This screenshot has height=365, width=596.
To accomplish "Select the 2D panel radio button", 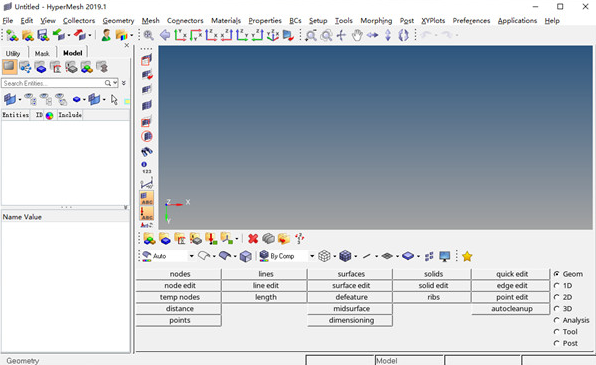I will (557, 297).
